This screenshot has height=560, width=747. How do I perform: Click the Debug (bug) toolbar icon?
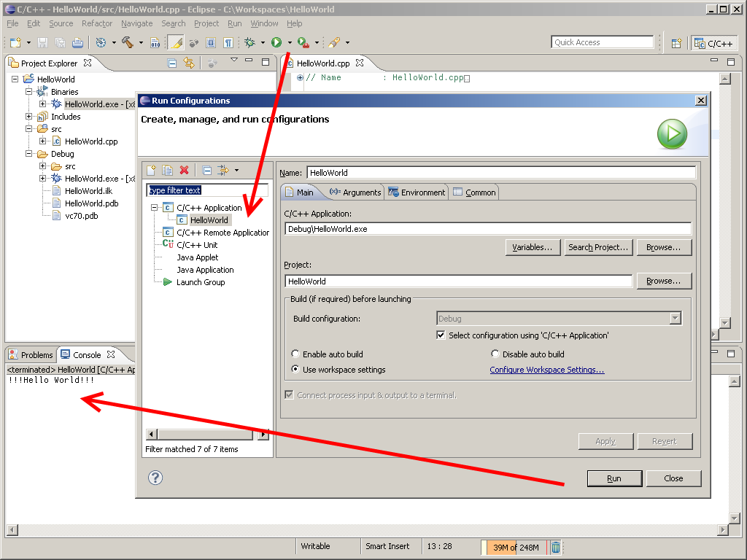tap(250, 42)
